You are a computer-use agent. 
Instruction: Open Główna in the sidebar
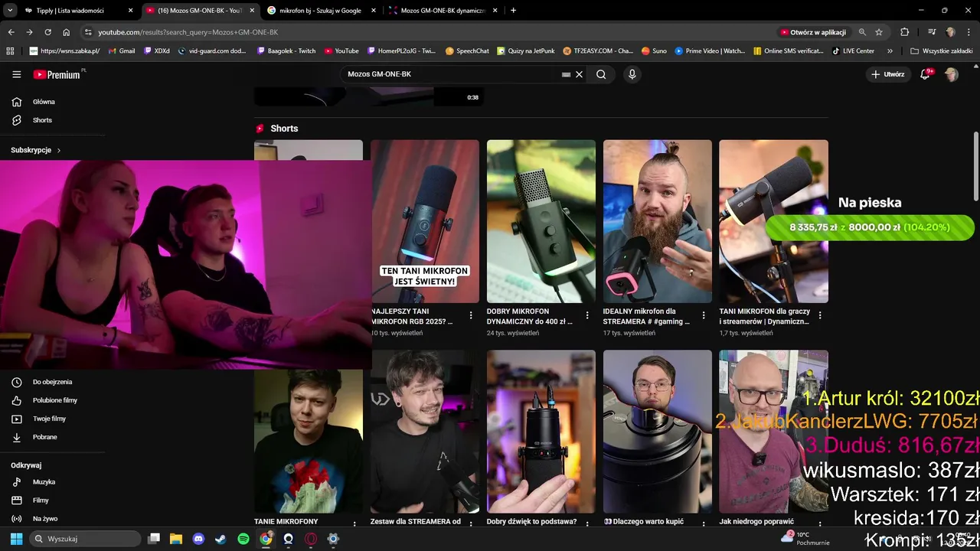coord(44,102)
